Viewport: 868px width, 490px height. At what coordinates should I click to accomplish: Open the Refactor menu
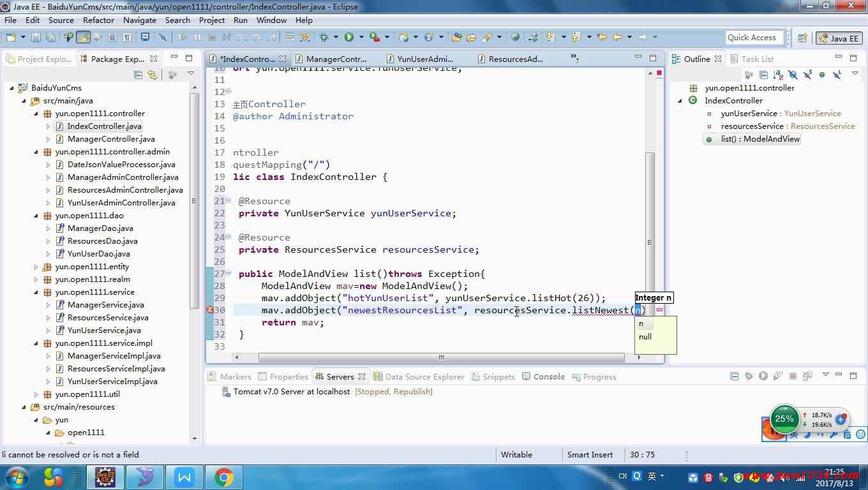point(98,20)
